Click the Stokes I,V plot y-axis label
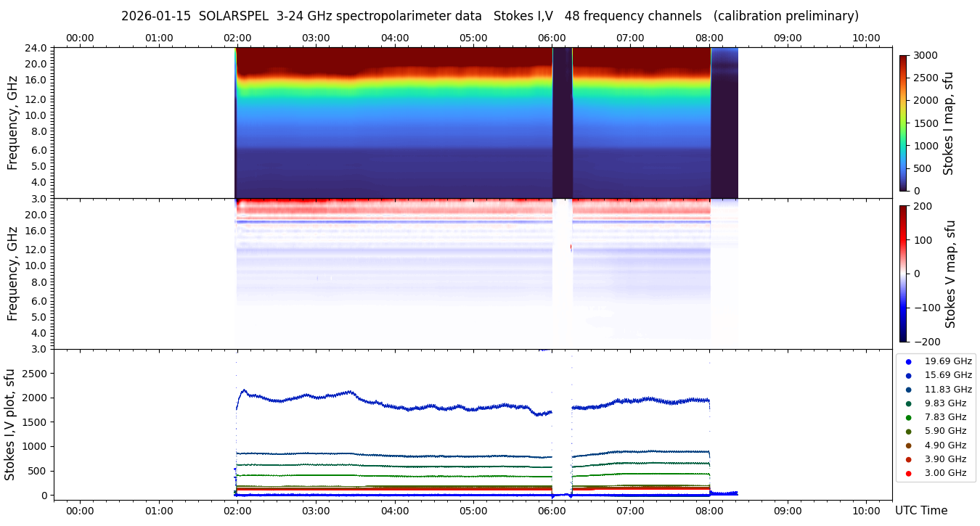This screenshot has height=526, width=980. [10, 424]
